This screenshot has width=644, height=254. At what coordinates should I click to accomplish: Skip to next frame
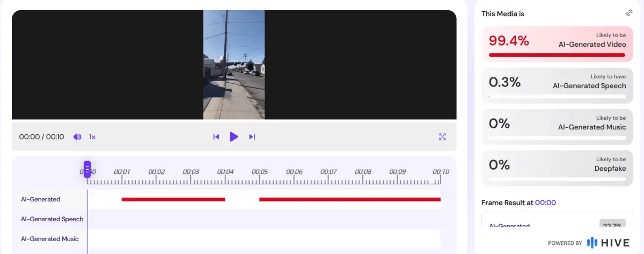coord(252,137)
